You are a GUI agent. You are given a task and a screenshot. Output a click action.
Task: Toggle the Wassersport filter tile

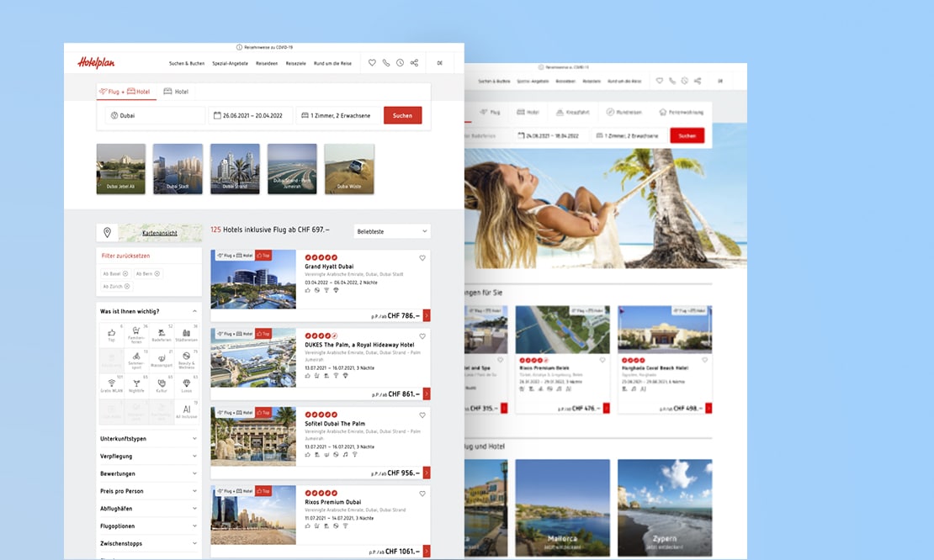(x=162, y=359)
